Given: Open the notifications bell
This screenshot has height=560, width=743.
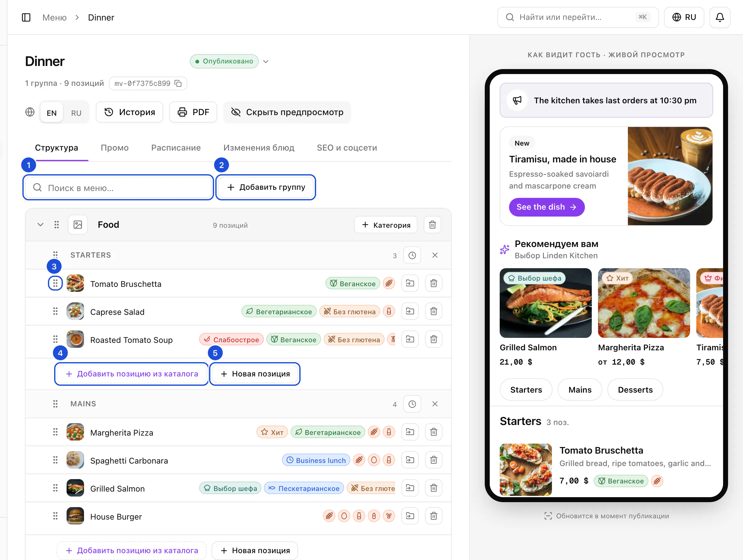Looking at the screenshot, I should point(719,17).
